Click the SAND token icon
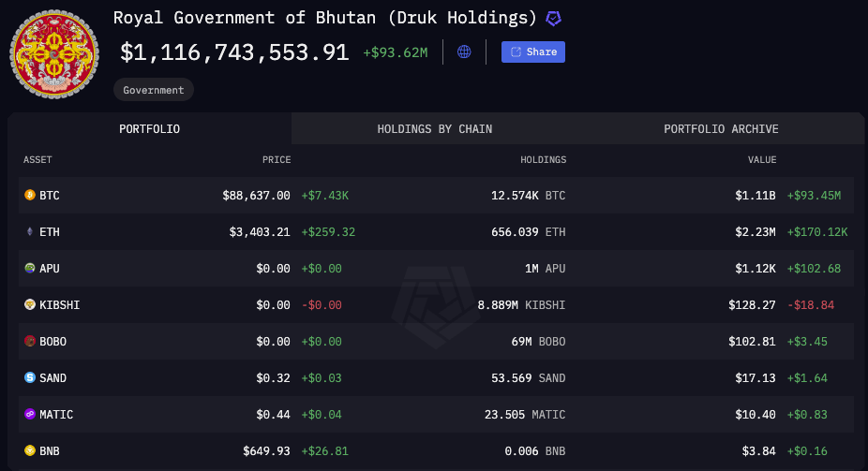The image size is (868, 471). click(x=30, y=377)
